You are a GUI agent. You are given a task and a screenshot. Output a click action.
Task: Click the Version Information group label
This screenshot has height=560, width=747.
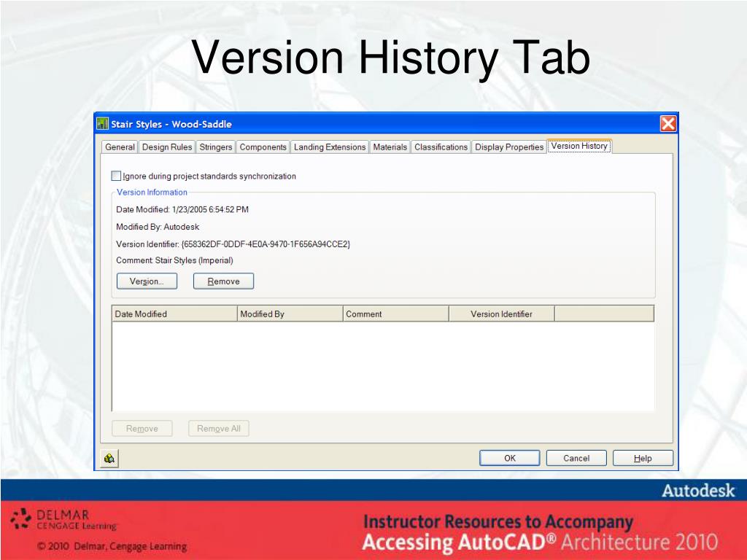(x=152, y=192)
